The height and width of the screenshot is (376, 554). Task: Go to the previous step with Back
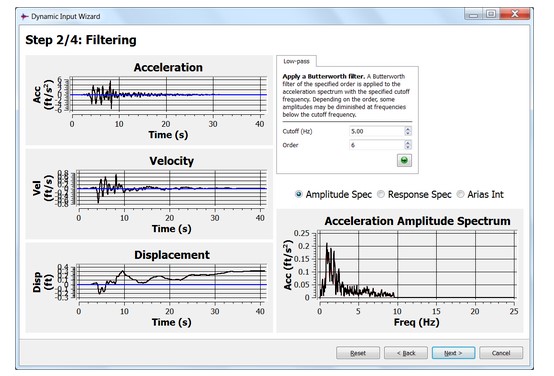coord(406,353)
